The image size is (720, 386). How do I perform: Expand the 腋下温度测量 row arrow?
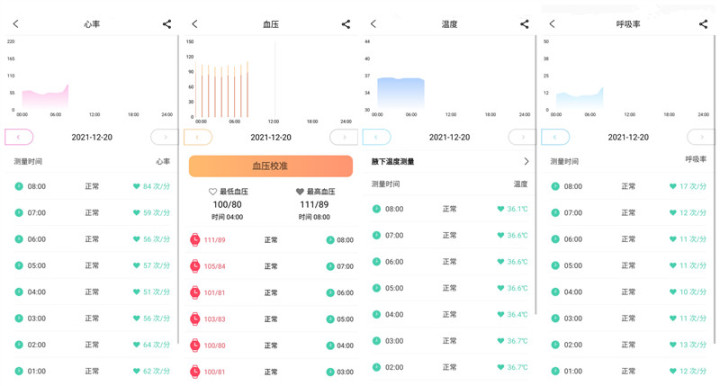pyautogui.click(x=526, y=161)
